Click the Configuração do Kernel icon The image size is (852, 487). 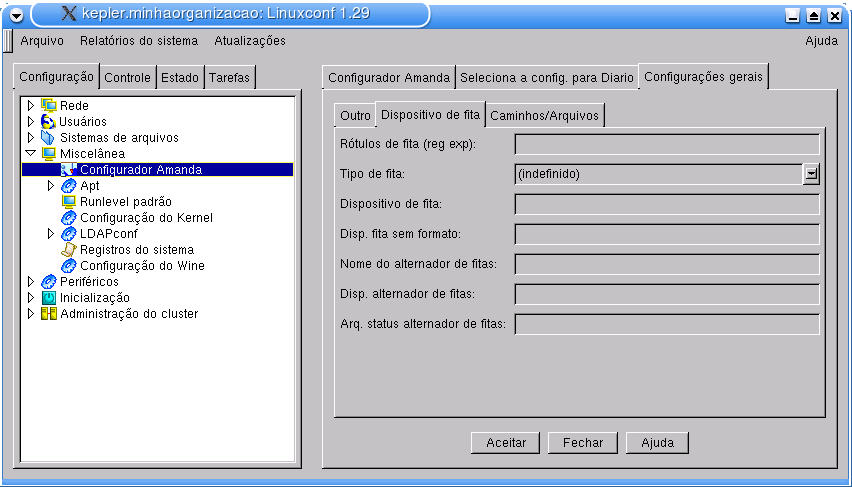pos(69,218)
